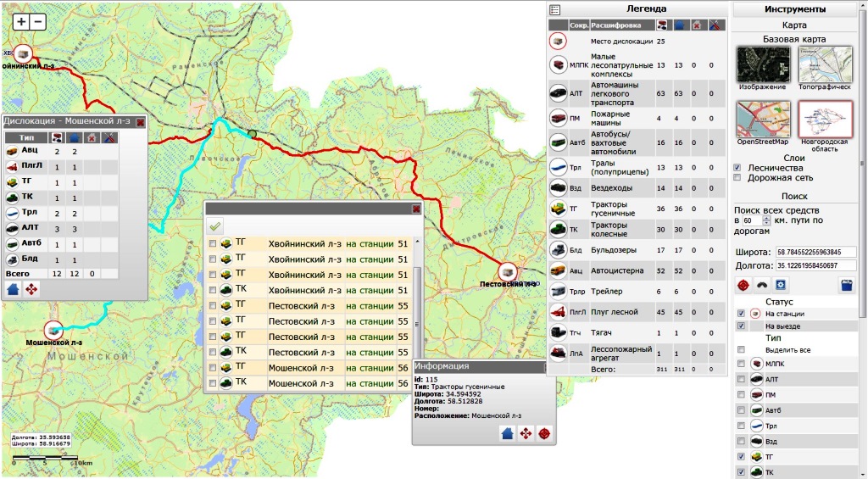Image resolution: width=868 pixels, height=479 pixels.
Task: Click the km distance input field
Action: [752, 220]
